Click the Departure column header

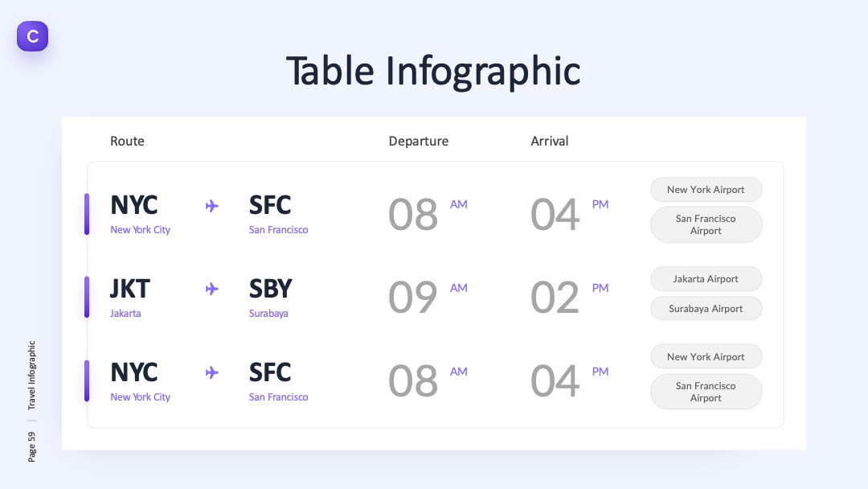pyautogui.click(x=419, y=142)
